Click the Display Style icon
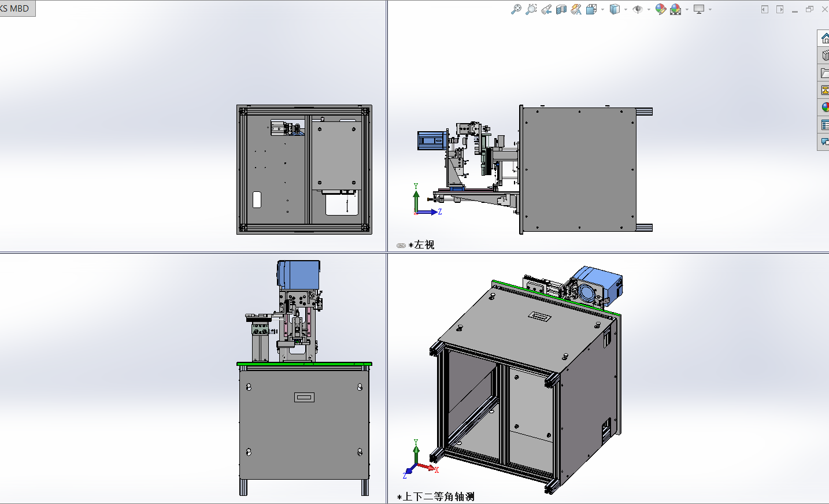This screenshot has width=829, height=504. 615,9
